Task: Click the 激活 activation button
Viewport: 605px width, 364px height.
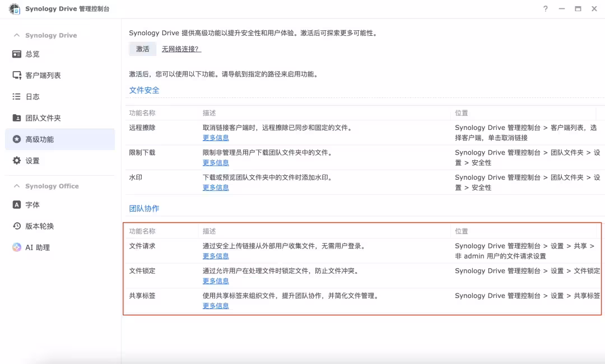Action: (x=142, y=49)
